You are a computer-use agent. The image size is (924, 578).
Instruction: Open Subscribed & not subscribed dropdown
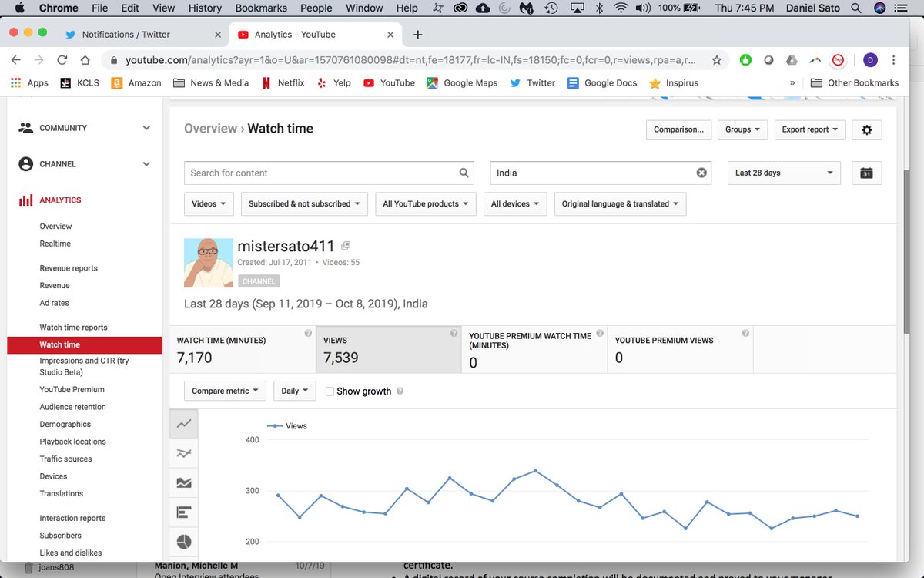pyautogui.click(x=304, y=204)
